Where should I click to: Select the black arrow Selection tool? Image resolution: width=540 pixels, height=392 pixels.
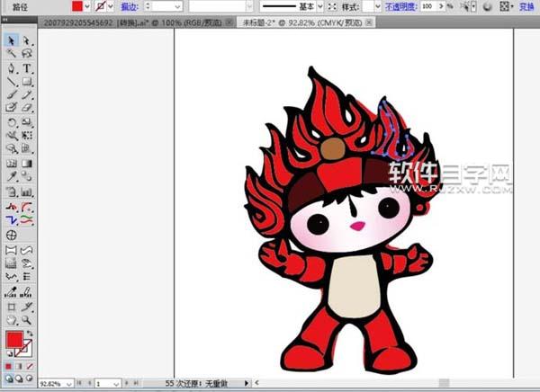tap(12, 40)
